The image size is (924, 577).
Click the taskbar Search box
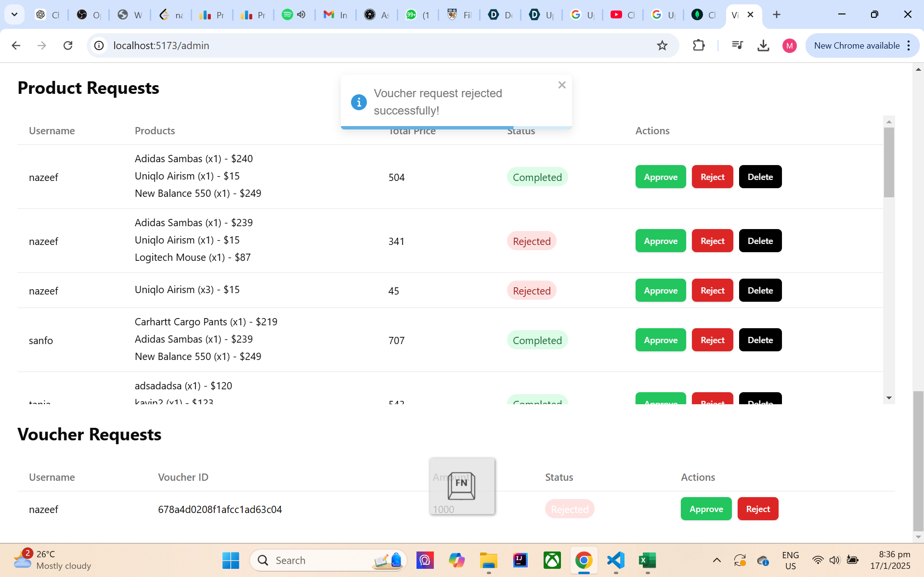328,560
